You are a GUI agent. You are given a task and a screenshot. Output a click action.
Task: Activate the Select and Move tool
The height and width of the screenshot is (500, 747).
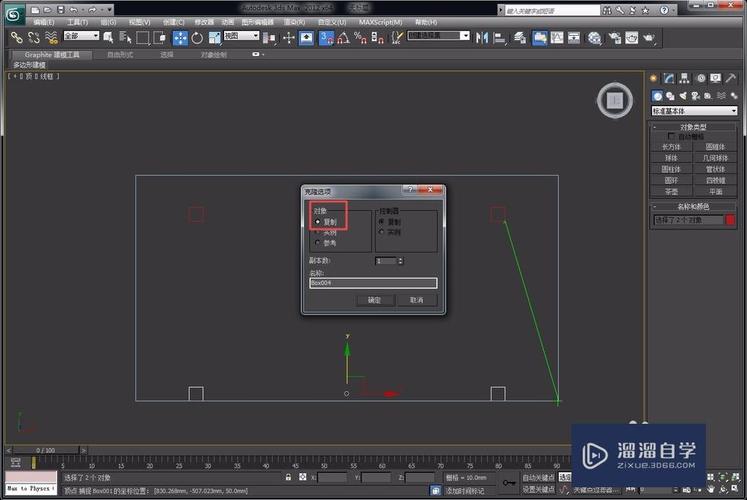click(x=180, y=38)
